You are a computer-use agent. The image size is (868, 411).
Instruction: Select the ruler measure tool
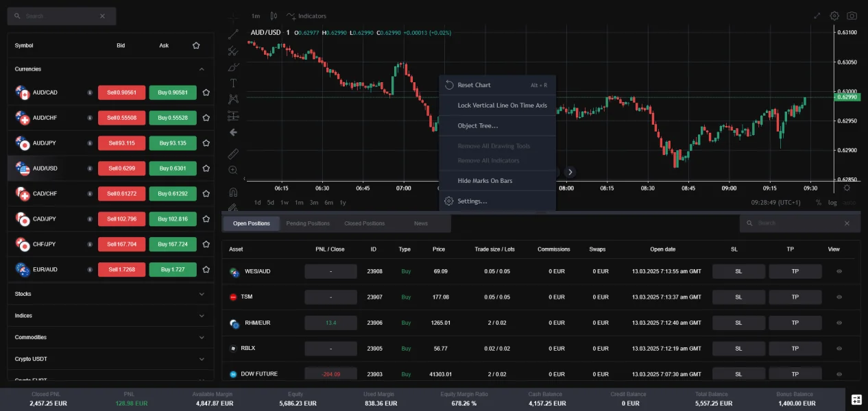[233, 153]
